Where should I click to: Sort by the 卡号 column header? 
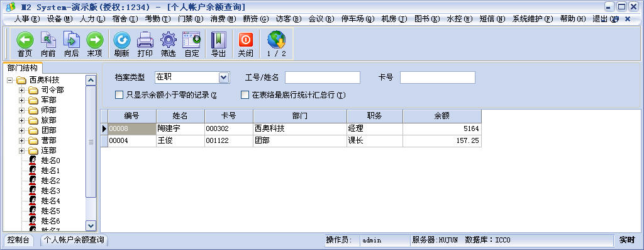[229, 116]
